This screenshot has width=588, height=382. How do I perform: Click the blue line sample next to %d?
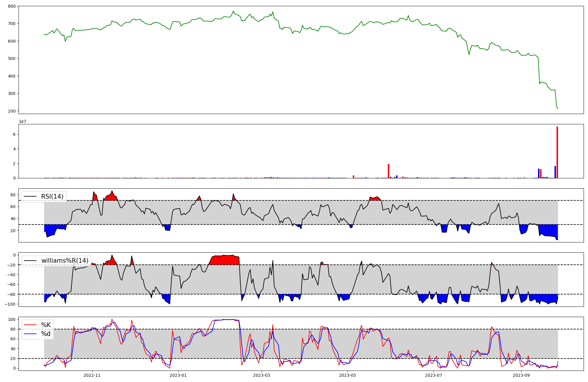pyautogui.click(x=30, y=334)
